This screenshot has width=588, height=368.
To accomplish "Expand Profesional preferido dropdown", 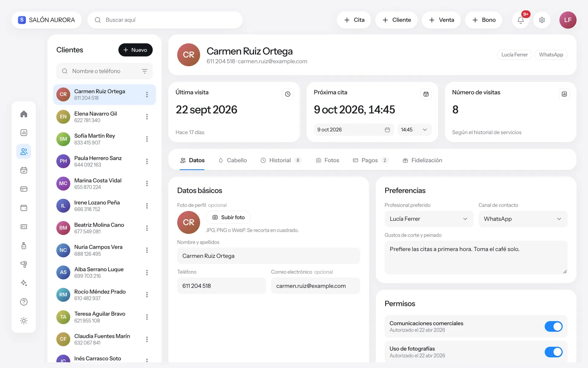I will coord(429,219).
